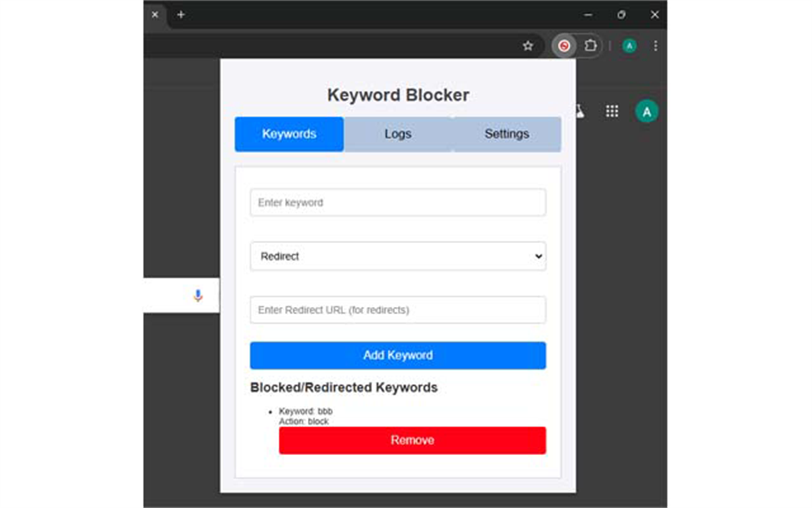This screenshot has width=812, height=508.
Task: Switch to the Settings tab
Action: tap(507, 134)
